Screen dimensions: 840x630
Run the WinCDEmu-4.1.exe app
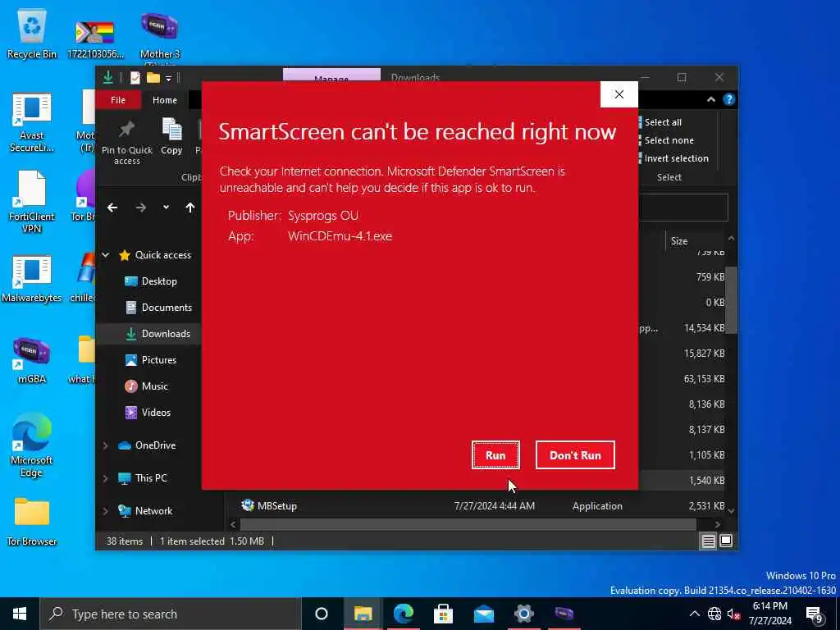(495, 454)
